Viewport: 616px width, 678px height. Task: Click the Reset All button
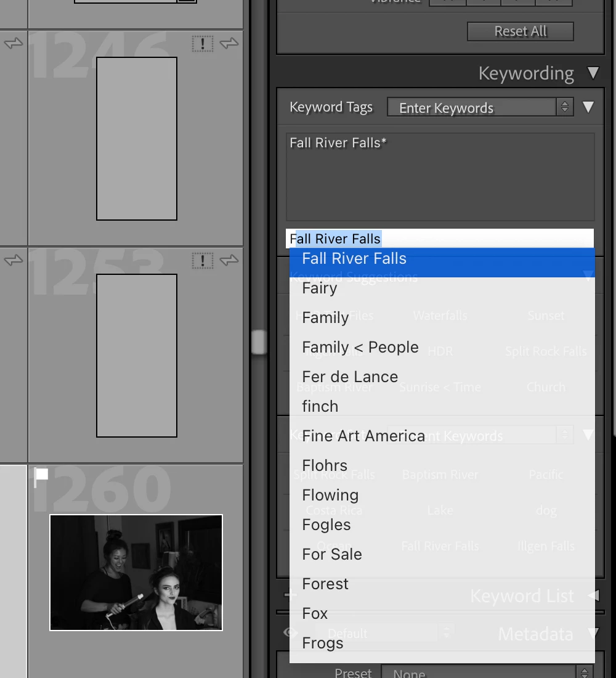tap(521, 31)
